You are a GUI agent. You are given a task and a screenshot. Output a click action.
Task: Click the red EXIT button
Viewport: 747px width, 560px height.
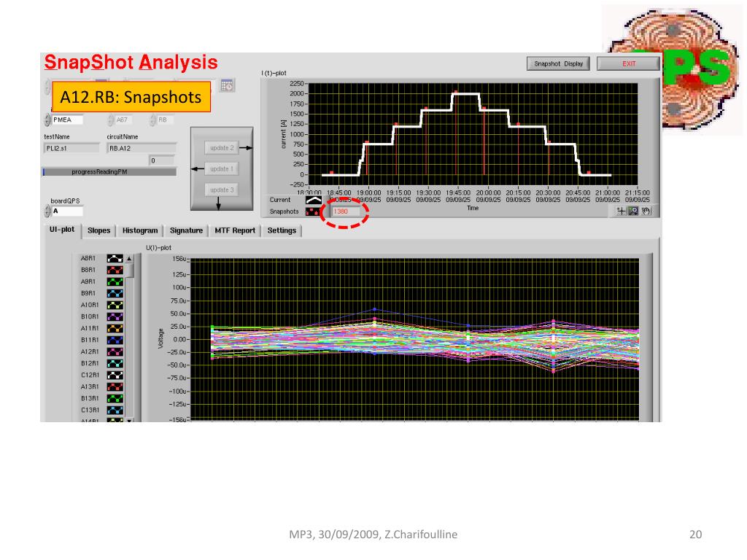[628, 63]
